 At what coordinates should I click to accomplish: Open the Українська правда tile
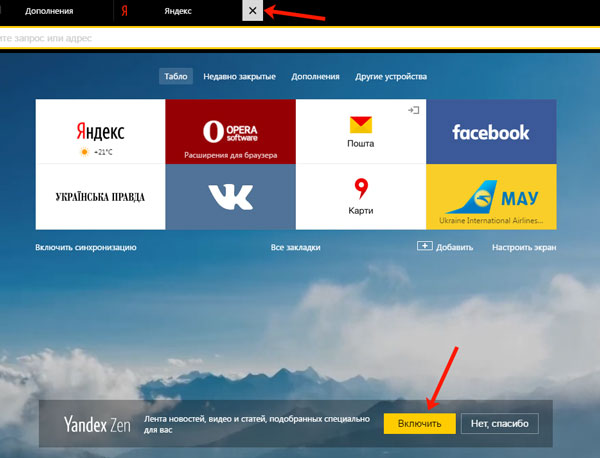(100, 196)
